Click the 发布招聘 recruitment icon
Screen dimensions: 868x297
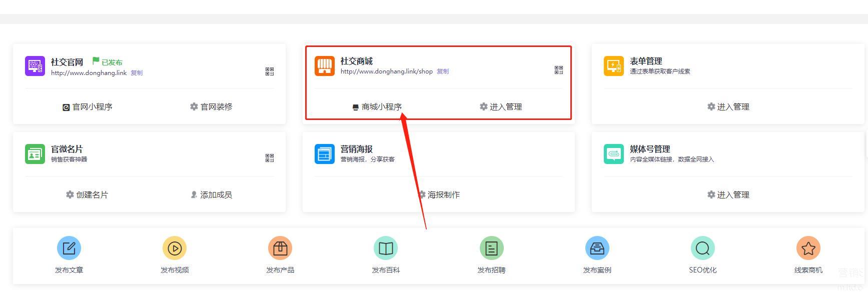[x=491, y=248]
